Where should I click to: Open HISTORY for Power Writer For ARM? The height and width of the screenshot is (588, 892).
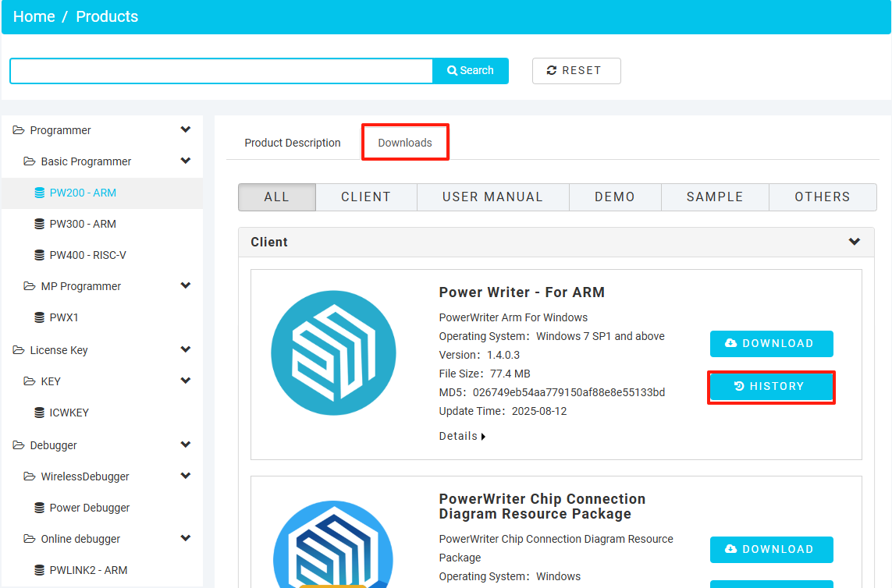click(771, 387)
